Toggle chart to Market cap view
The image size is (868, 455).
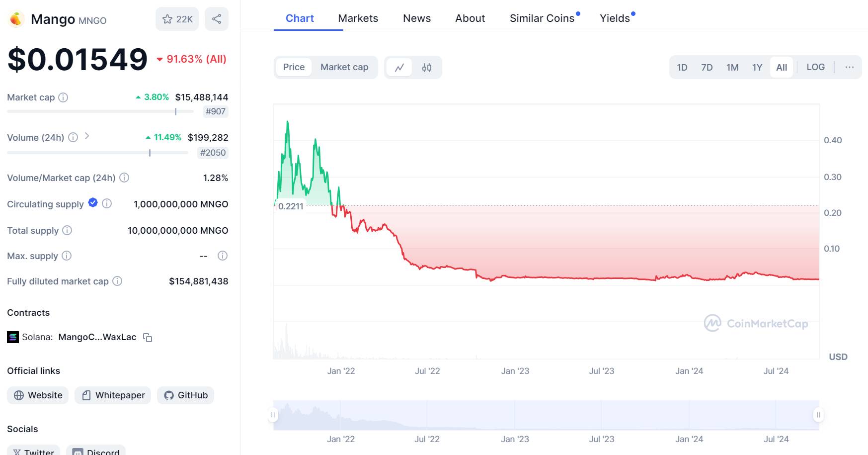pos(344,67)
